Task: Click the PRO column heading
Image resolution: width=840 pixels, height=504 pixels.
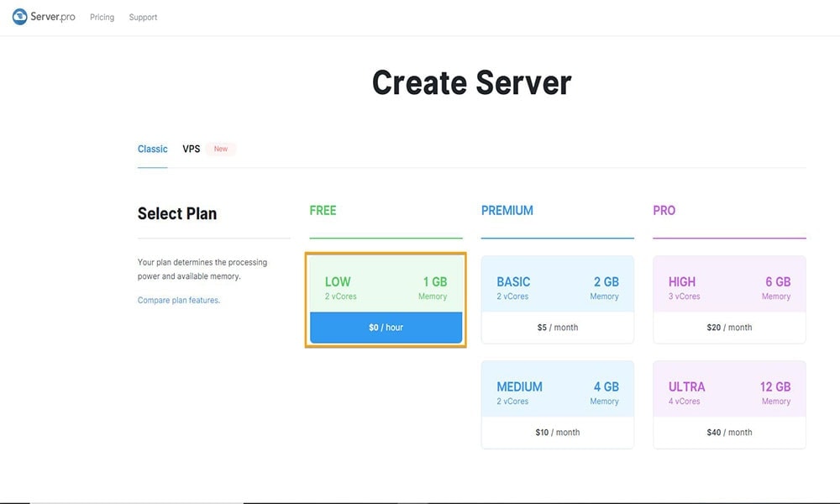Action: click(x=664, y=211)
